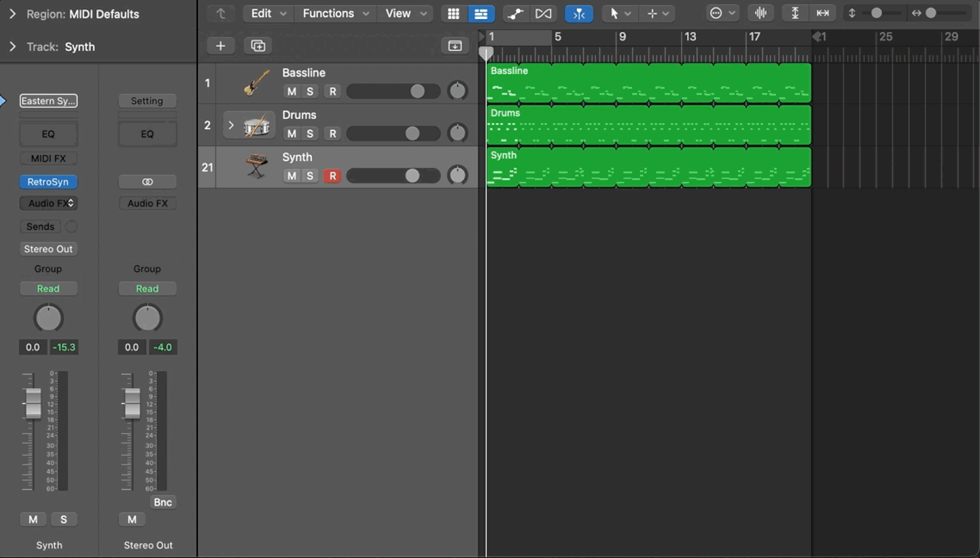Click the waveform zoom icon
The image size is (980, 558).
761,13
